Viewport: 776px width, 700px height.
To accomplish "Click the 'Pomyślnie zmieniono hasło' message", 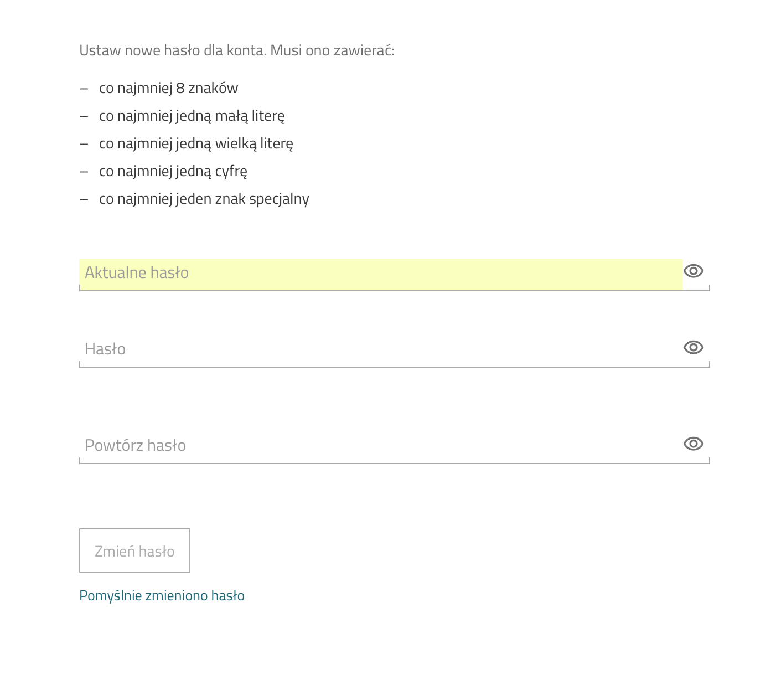I will [162, 596].
